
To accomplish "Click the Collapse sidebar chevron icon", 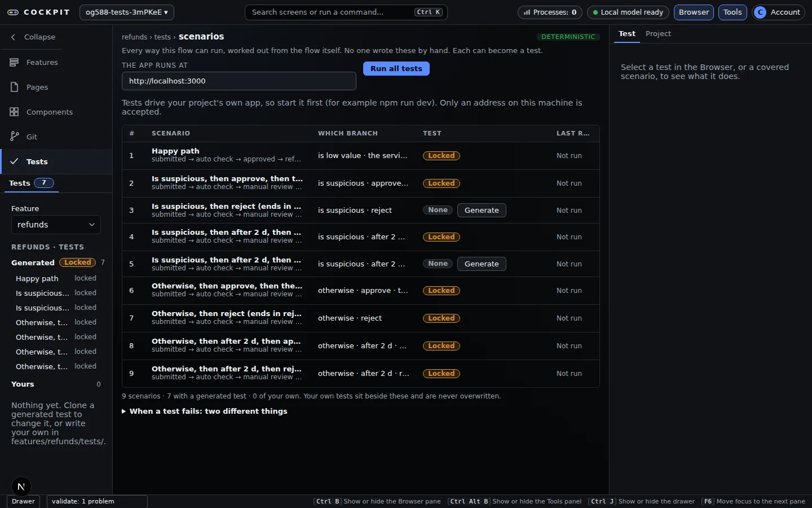I will pos(14,37).
